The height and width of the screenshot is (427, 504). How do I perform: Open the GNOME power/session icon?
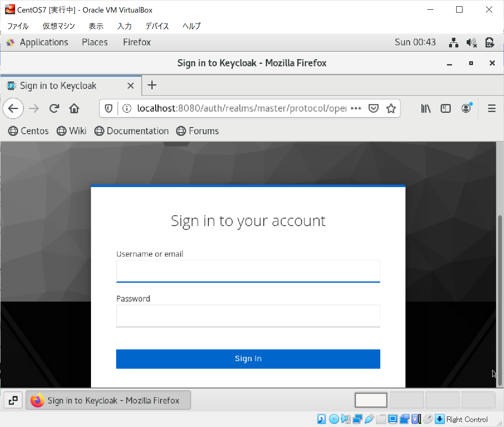point(490,42)
